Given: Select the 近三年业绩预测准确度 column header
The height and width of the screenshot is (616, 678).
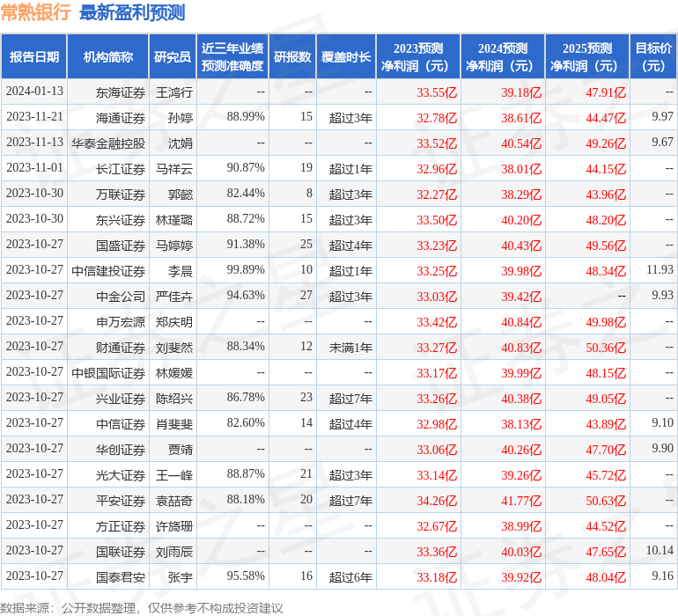Looking at the screenshot, I should click(x=232, y=56).
